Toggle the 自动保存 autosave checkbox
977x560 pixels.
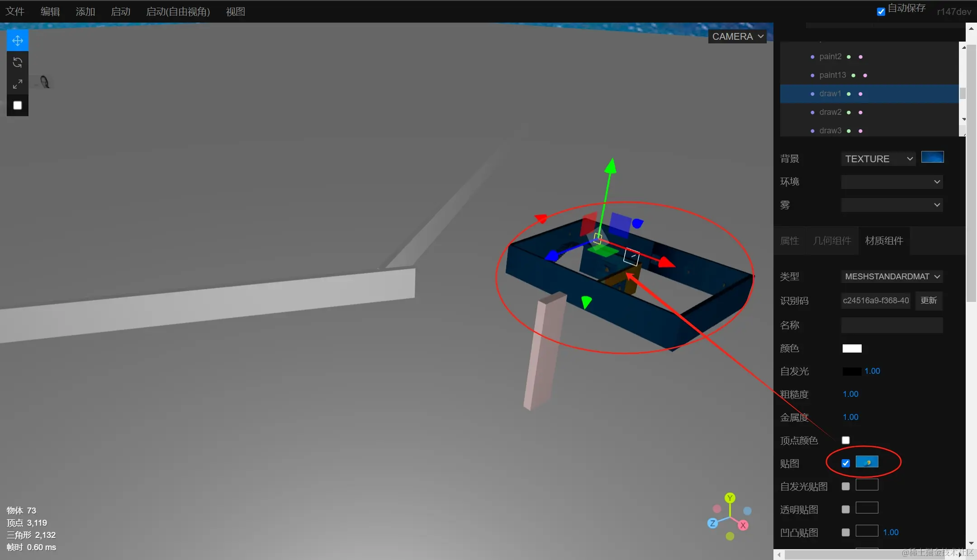[x=881, y=12]
